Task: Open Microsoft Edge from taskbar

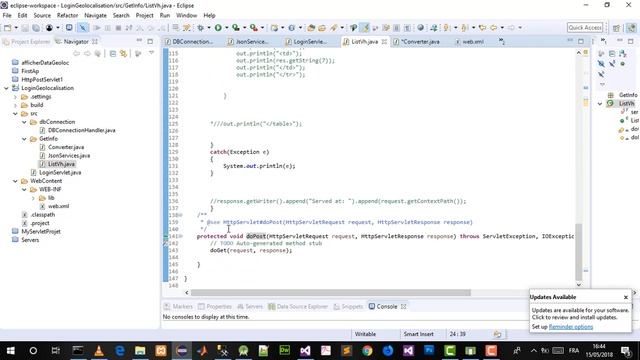Action: click(x=120, y=351)
